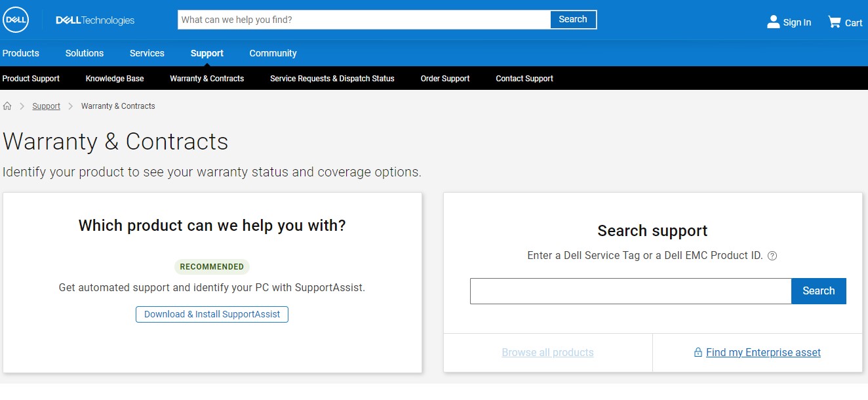Screen dimensions: 868x400
Task: Open Service Requests & Dispatch Status
Action: (332, 79)
